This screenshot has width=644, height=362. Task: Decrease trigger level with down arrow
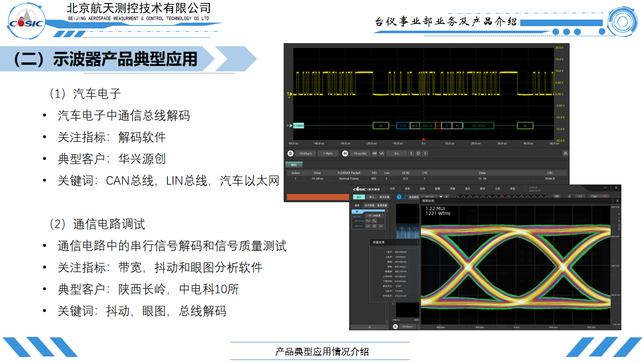[x=441, y=197]
